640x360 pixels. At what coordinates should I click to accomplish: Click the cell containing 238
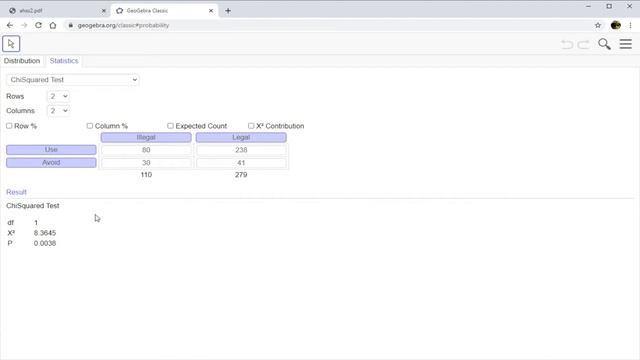pyautogui.click(x=241, y=150)
